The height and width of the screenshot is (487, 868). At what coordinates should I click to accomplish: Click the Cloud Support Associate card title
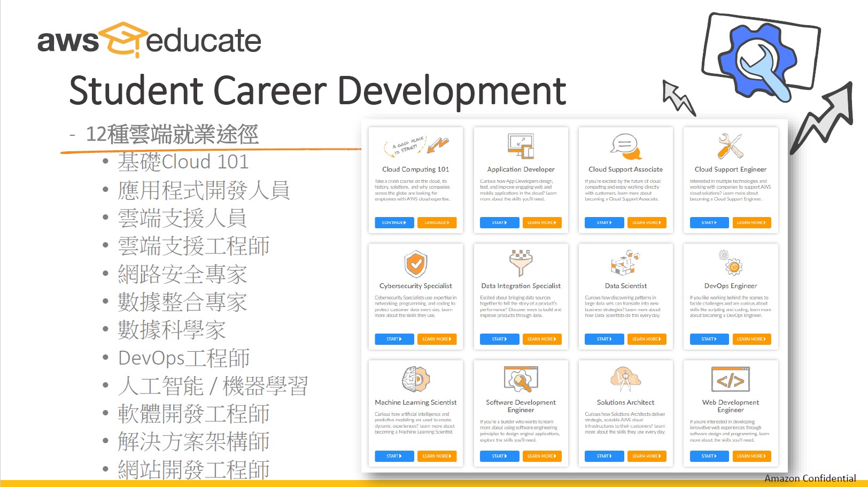click(625, 169)
